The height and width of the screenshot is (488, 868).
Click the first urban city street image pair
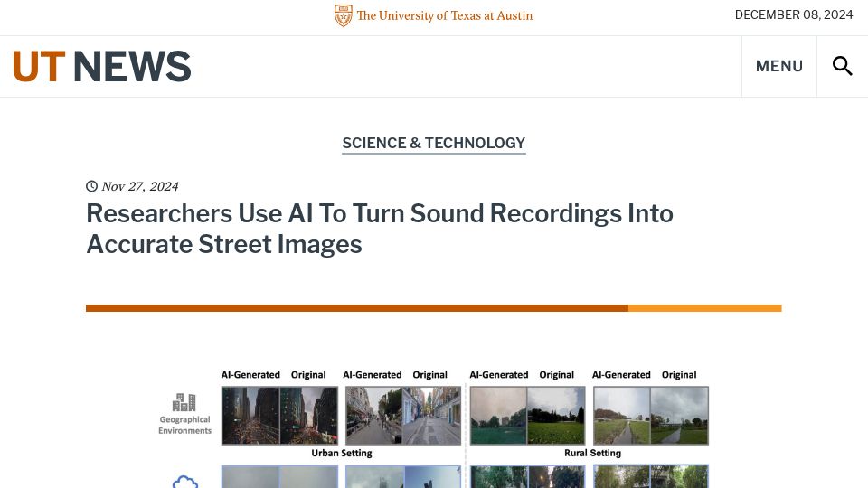[279, 416]
